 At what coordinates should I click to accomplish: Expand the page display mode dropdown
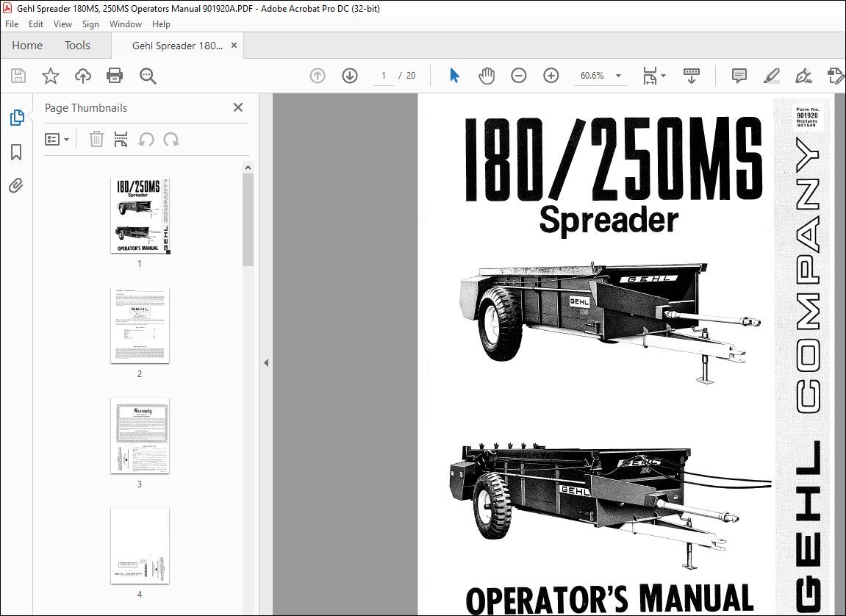pos(664,75)
